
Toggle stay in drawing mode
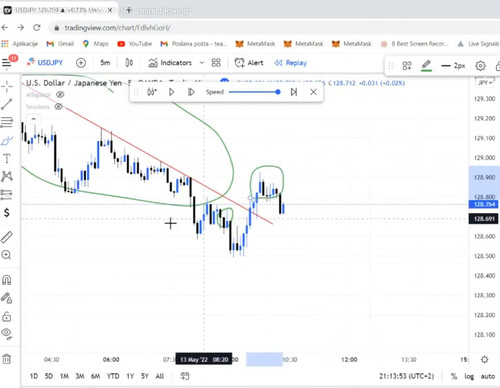pyautogui.click(x=7, y=298)
